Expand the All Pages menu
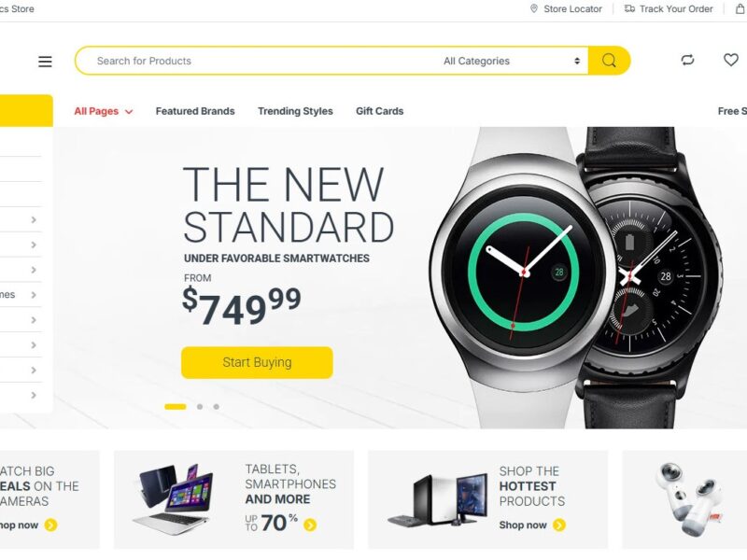Viewport: 747px width, 560px height. [104, 111]
